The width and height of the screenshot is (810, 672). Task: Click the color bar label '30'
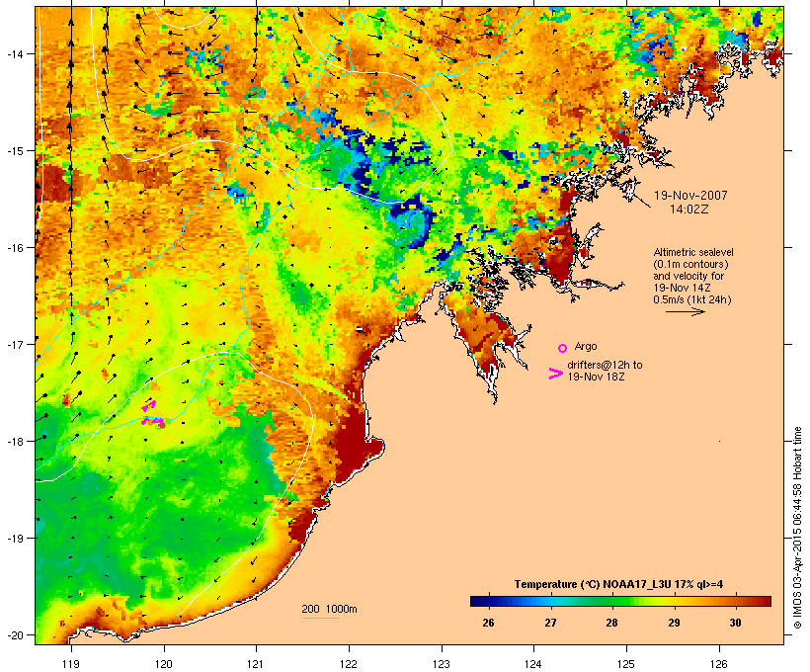click(x=735, y=623)
